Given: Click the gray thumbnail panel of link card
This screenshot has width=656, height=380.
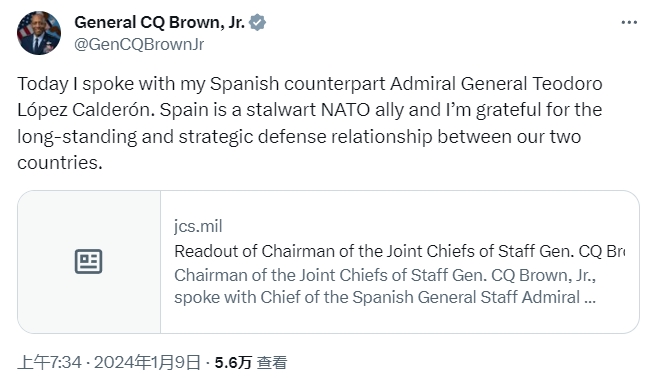Looking at the screenshot, I should pos(89,262).
